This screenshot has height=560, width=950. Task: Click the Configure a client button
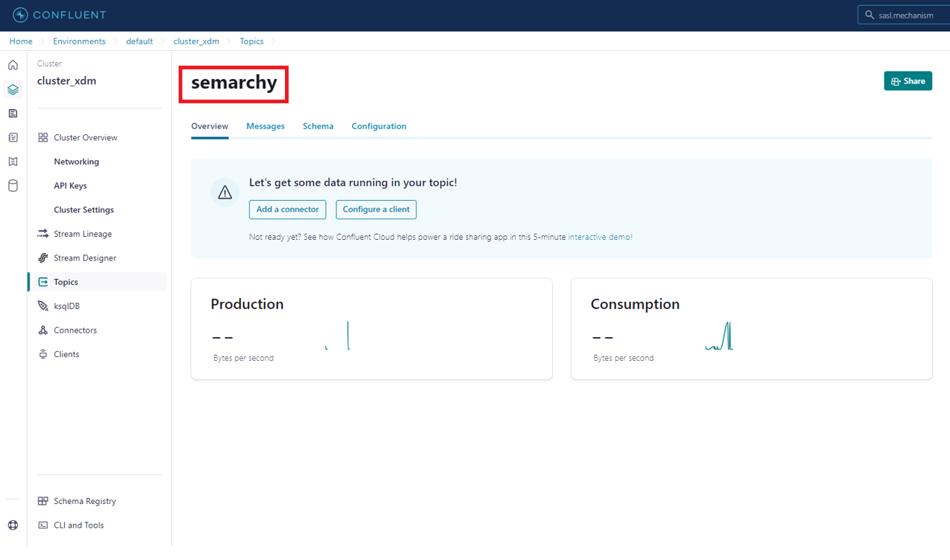(x=376, y=210)
